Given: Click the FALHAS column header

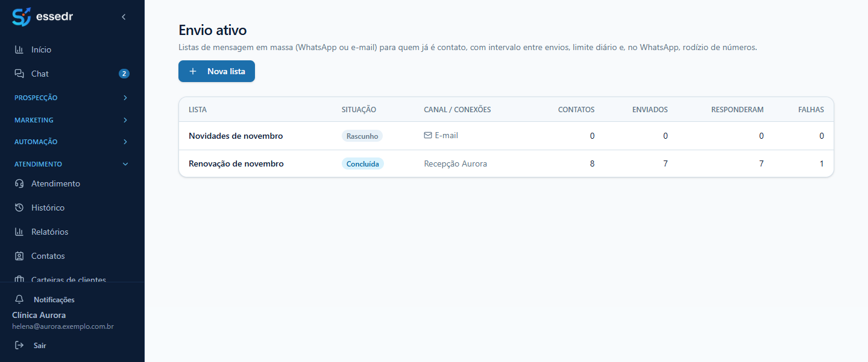Looking at the screenshot, I should [811, 110].
